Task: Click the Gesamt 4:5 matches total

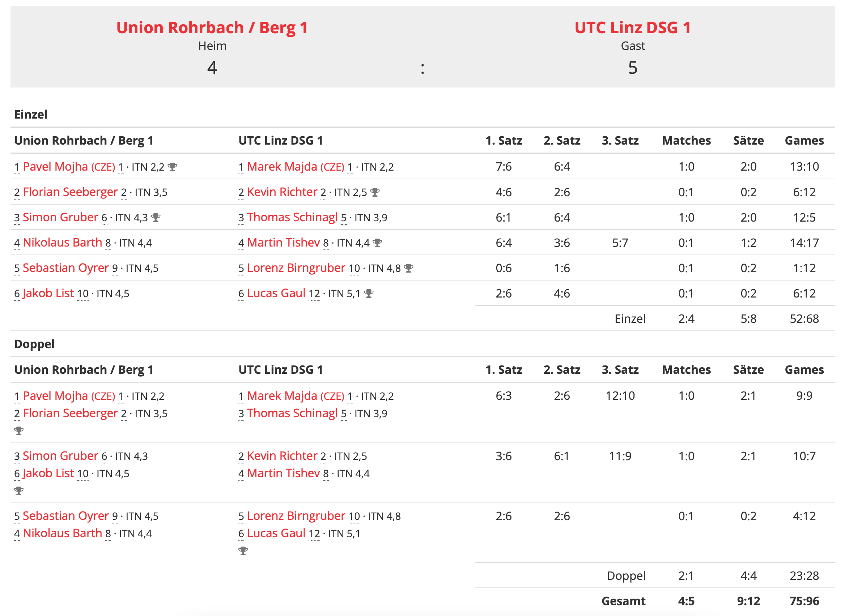Action: click(686, 602)
